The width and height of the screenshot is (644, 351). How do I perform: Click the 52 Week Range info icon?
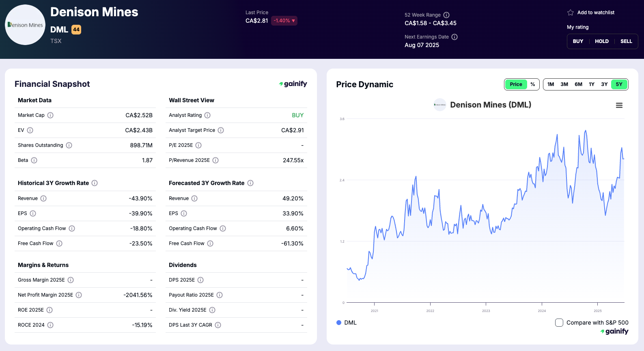[446, 15]
